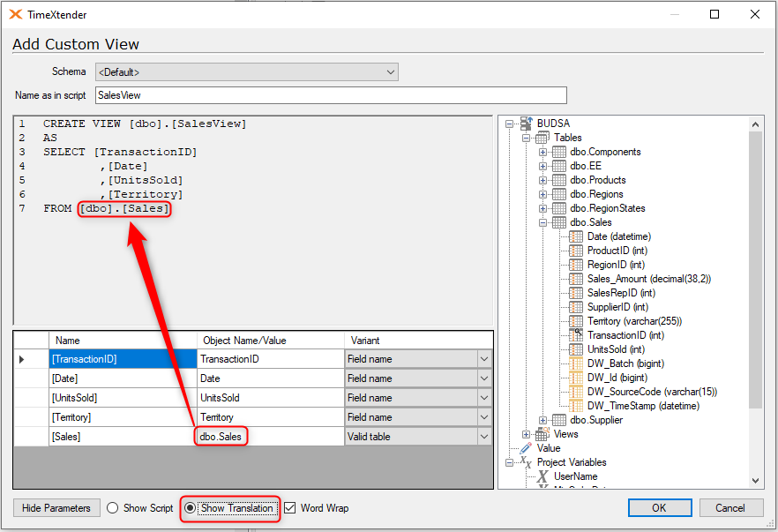Image resolution: width=778 pixels, height=532 pixels.
Task: Click the dbo.Regions table icon
Action: 559,194
